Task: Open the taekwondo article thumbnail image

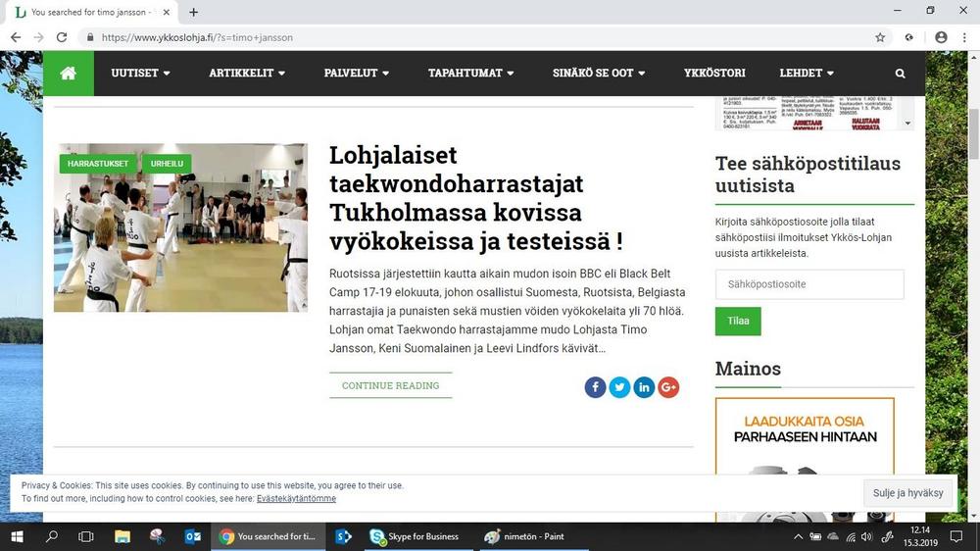Action: point(180,235)
